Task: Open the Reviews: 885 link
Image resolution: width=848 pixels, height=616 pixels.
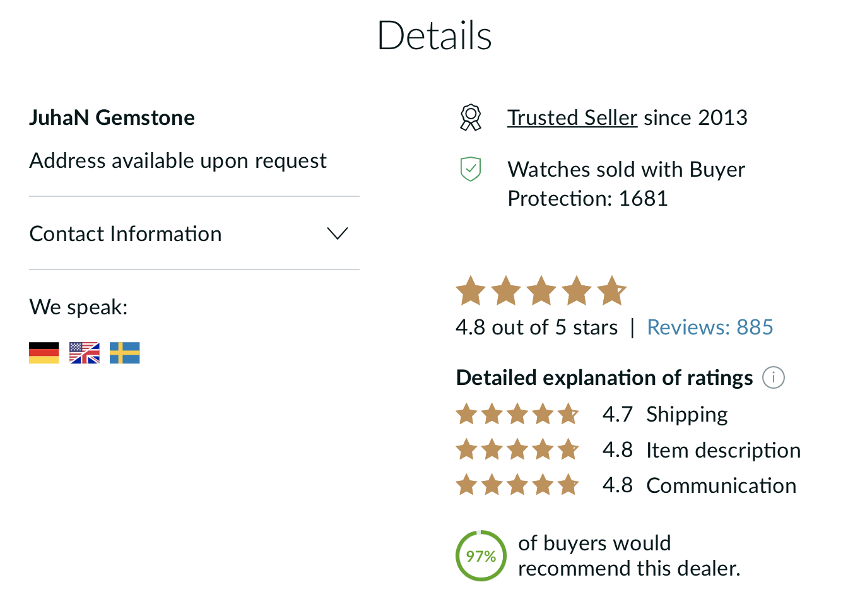Action: pyautogui.click(x=710, y=327)
